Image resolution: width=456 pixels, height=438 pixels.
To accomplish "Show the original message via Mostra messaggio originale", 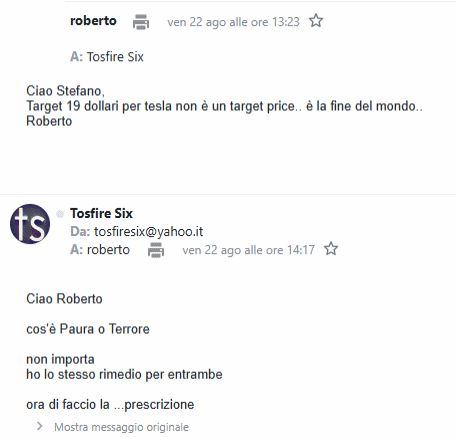I will pos(121,427).
